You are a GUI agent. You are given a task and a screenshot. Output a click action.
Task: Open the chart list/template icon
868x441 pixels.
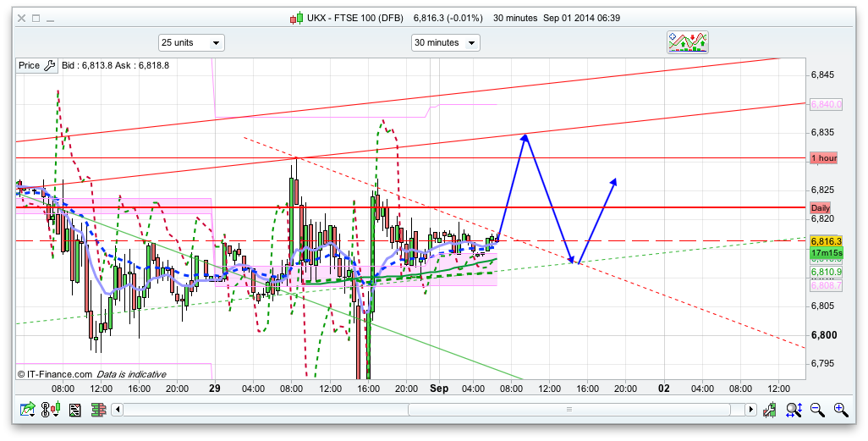pyautogui.click(x=74, y=410)
